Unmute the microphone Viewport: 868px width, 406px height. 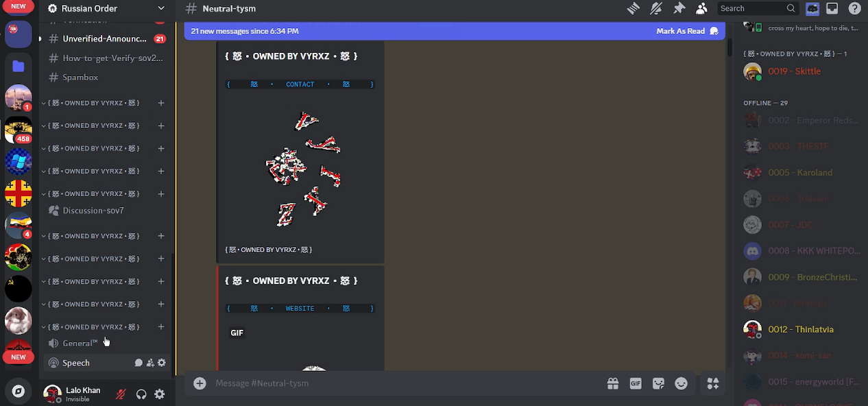[121, 394]
